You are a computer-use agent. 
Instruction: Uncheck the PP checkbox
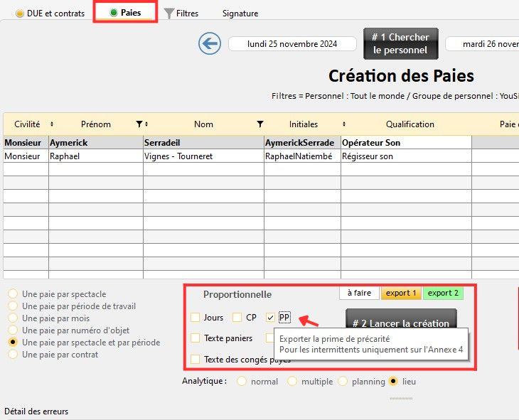point(270,318)
